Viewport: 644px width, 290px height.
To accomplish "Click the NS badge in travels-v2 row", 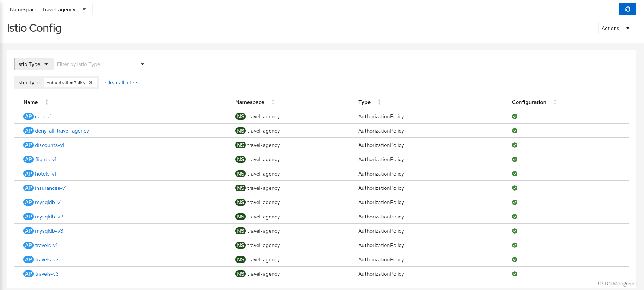I will [x=241, y=259].
